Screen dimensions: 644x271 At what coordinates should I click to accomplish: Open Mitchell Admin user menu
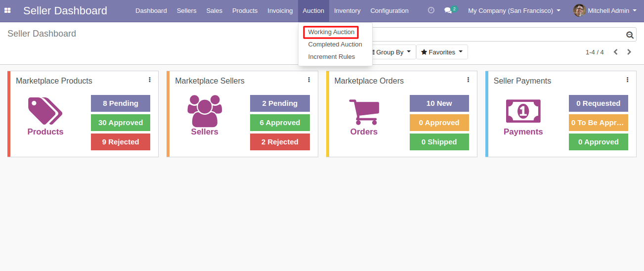pos(605,10)
